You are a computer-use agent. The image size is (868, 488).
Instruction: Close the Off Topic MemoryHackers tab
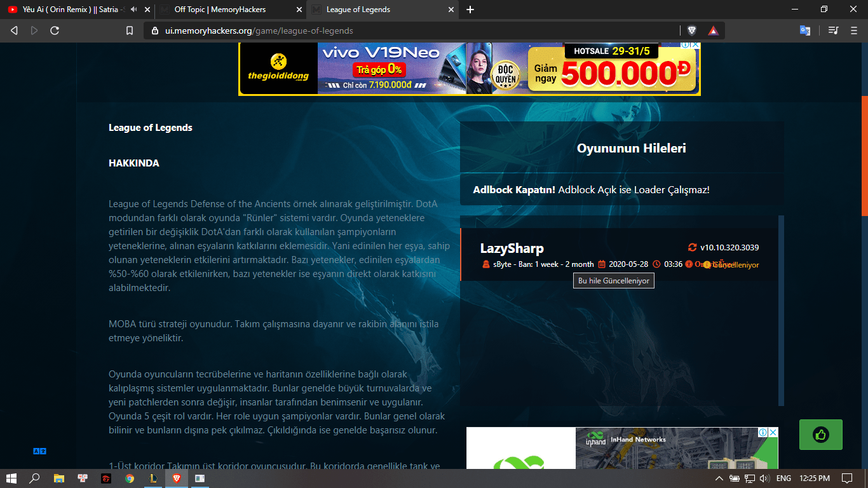coord(299,10)
